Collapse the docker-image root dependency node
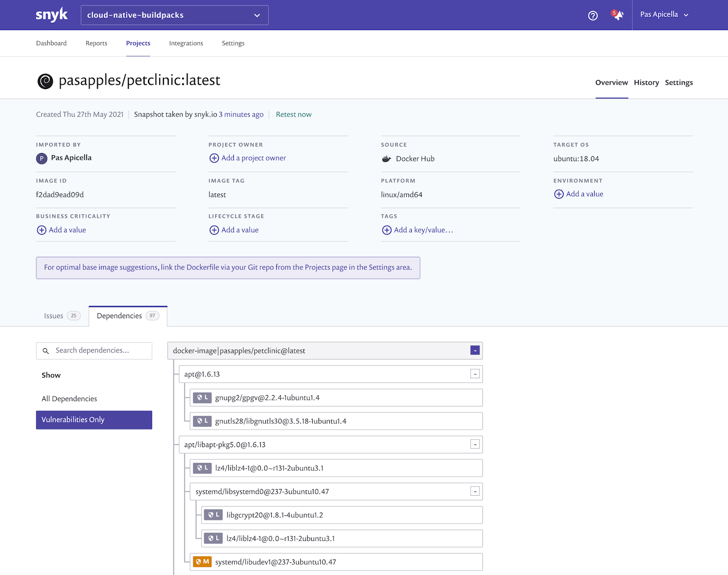This screenshot has height=575, width=728. 475,351
